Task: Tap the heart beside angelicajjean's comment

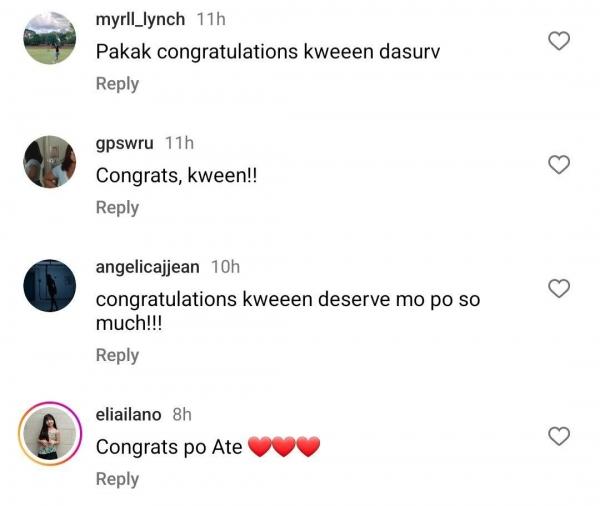Action: click(x=560, y=288)
